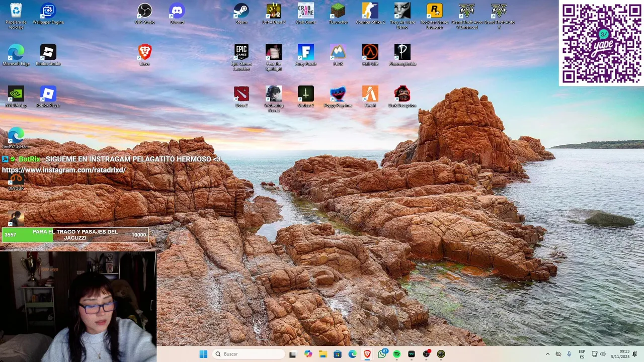Image resolution: width=644 pixels, height=362 pixels.
Task: Switch to Brave browser in the taskbar
Action: [x=367, y=354]
